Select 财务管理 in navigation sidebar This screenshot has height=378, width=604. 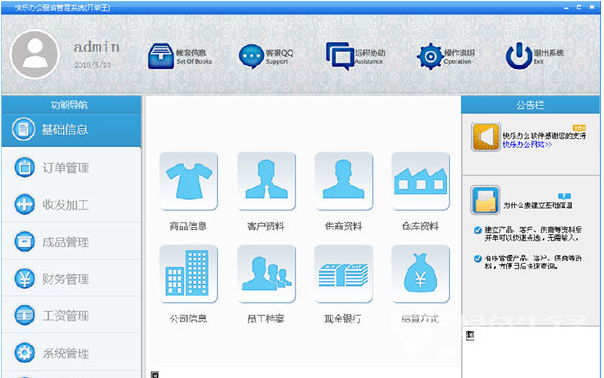tap(71, 279)
